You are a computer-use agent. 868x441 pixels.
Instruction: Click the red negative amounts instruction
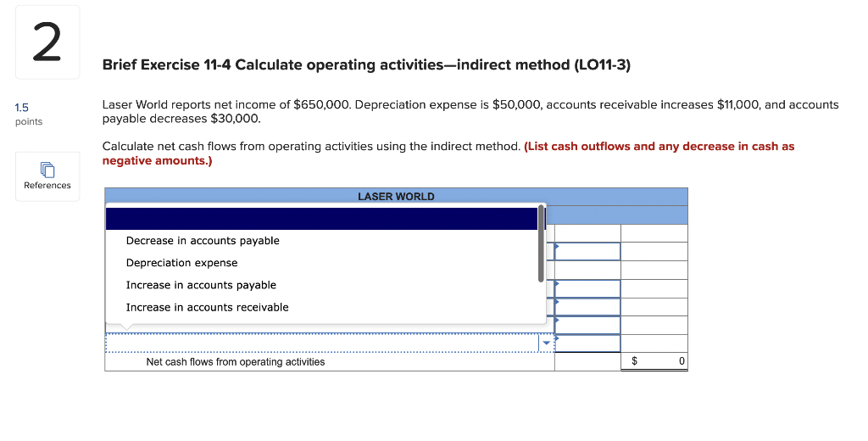click(x=448, y=154)
